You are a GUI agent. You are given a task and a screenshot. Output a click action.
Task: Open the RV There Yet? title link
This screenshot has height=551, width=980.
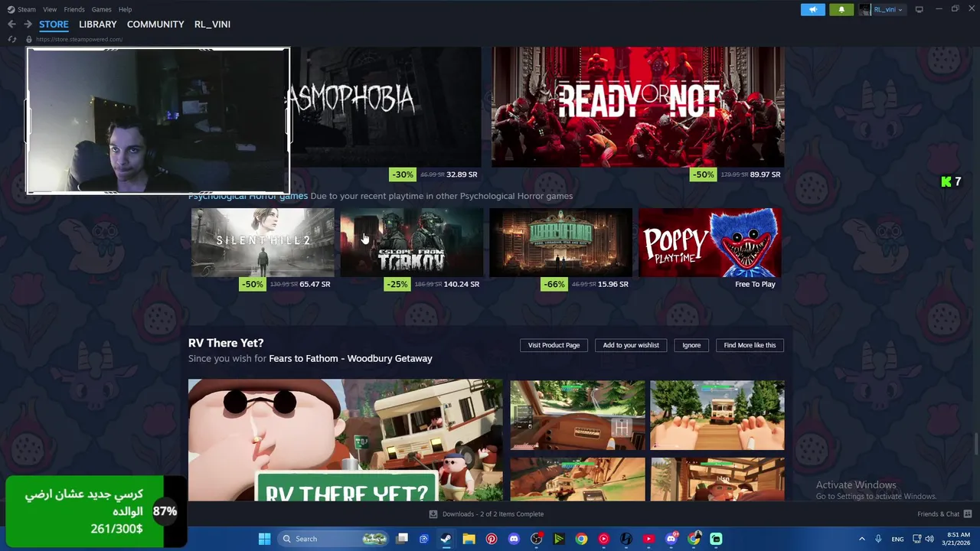pyautogui.click(x=226, y=343)
